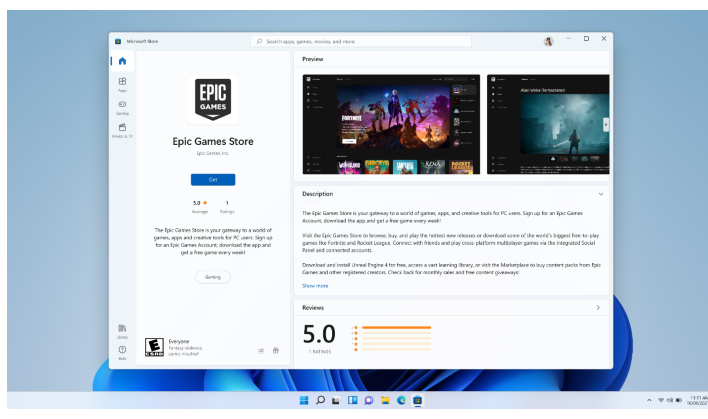Click the Epic Games, Inc. publisher link
708x419 pixels.
coord(213,154)
